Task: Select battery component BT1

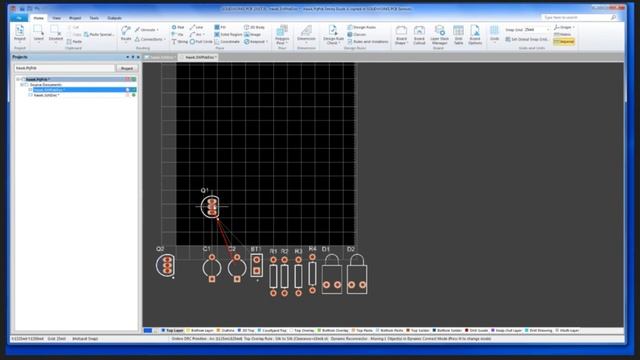Action: click(256, 265)
